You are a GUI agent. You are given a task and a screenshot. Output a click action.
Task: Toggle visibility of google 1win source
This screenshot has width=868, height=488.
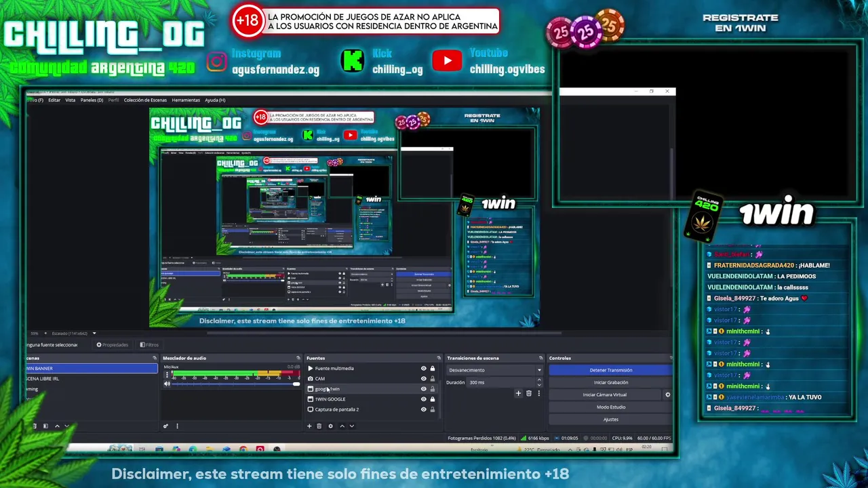tap(424, 388)
